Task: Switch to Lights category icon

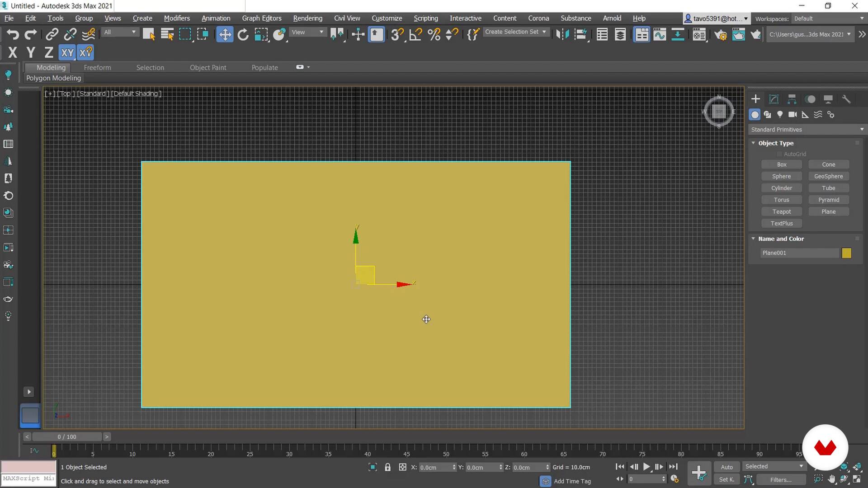Action: [780, 115]
